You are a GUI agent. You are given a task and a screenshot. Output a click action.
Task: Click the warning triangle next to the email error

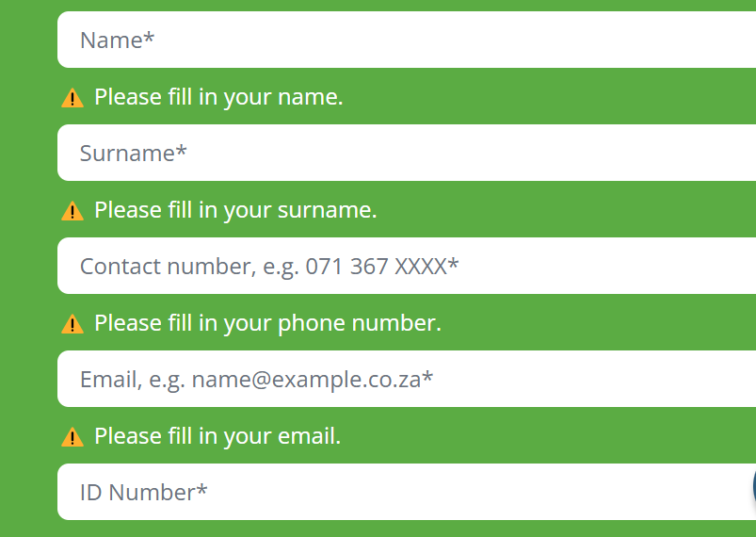pyautogui.click(x=72, y=437)
